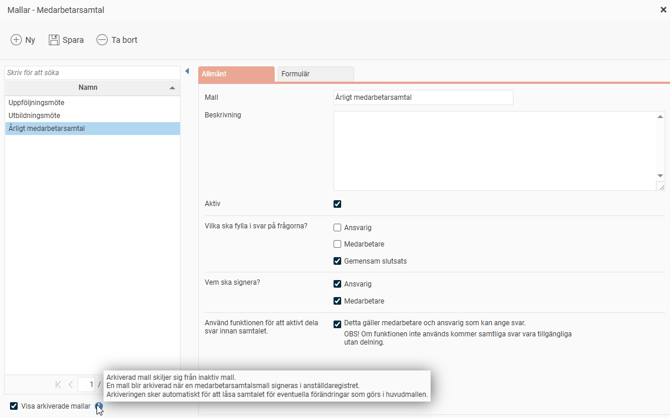Viewport: 670px width, 418px height.
Task: Check Medarbetare under who fills answers
Action: point(337,244)
